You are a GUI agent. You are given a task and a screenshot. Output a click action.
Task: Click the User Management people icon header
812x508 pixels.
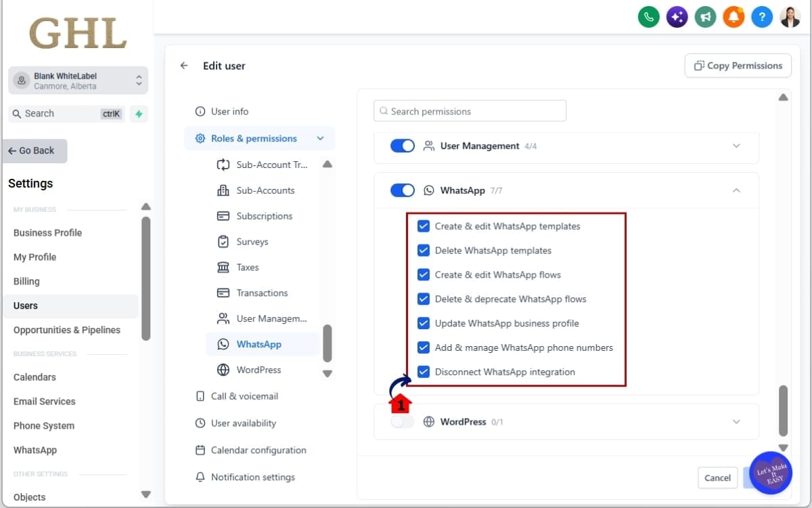428,146
